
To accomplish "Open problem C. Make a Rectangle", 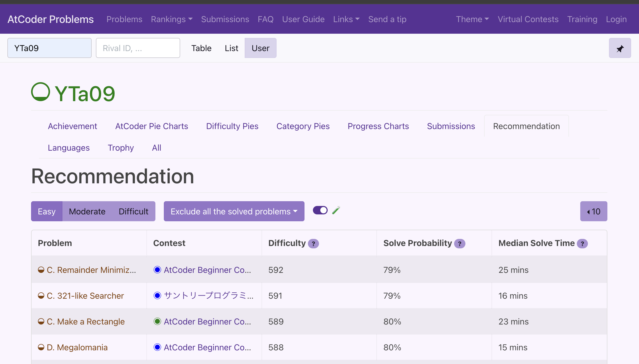I will 86,321.
